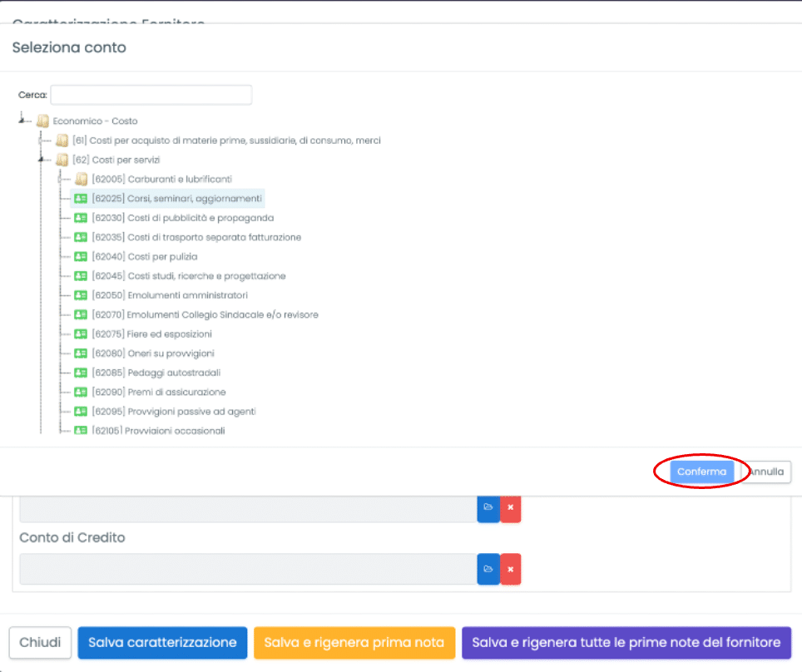Click green account icon for Premi di assicurazione
Image resolution: width=802 pixels, height=672 pixels.
(81, 392)
